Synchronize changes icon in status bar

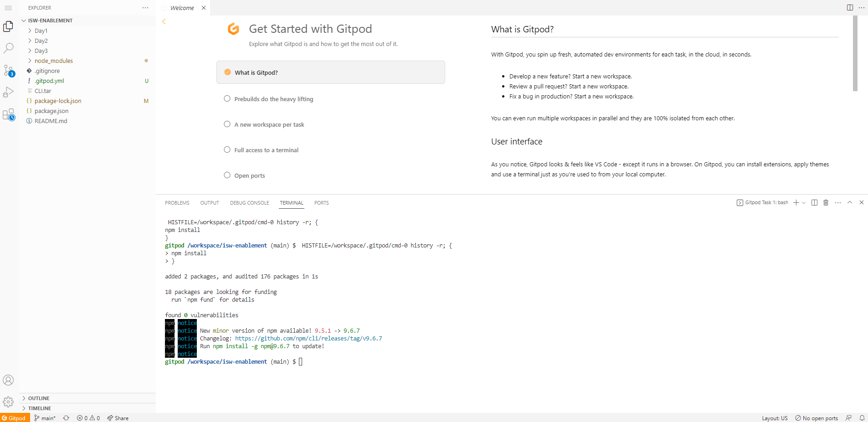[x=66, y=418]
